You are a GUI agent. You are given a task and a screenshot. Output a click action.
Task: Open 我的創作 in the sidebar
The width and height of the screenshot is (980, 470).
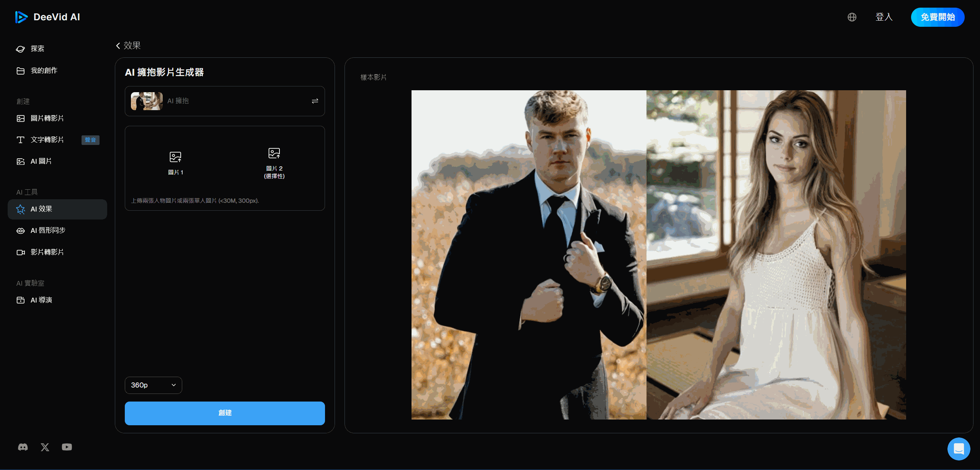(57, 70)
